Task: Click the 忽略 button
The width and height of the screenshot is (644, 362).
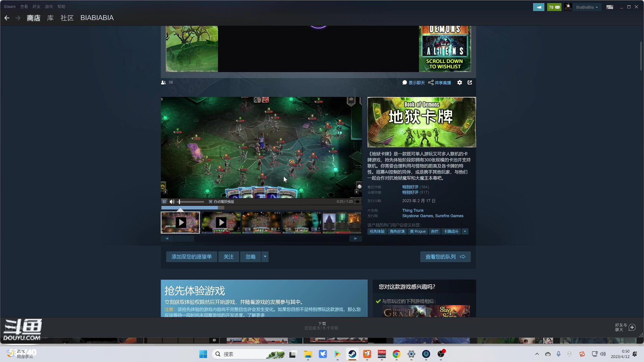Action: [x=251, y=257]
